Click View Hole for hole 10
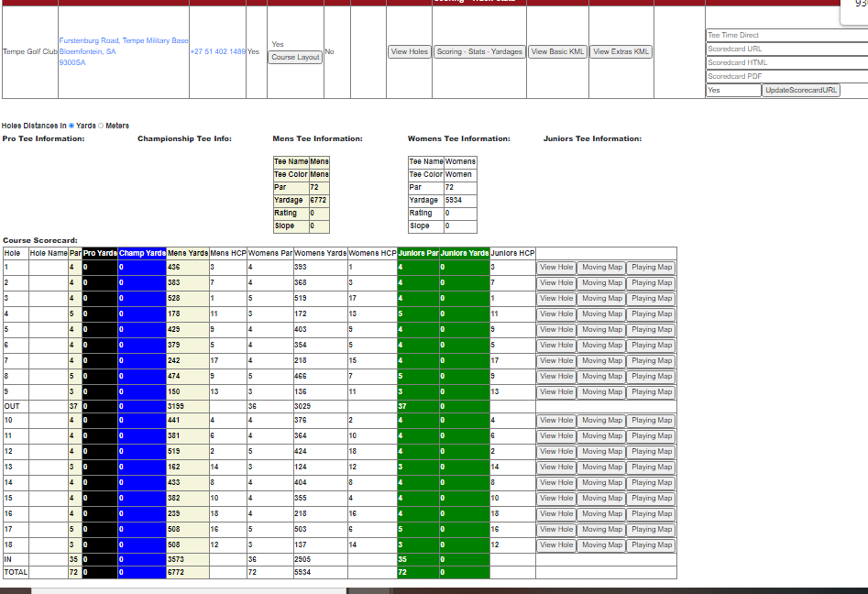This screenshot has width=868, height=594. [556, 420]
